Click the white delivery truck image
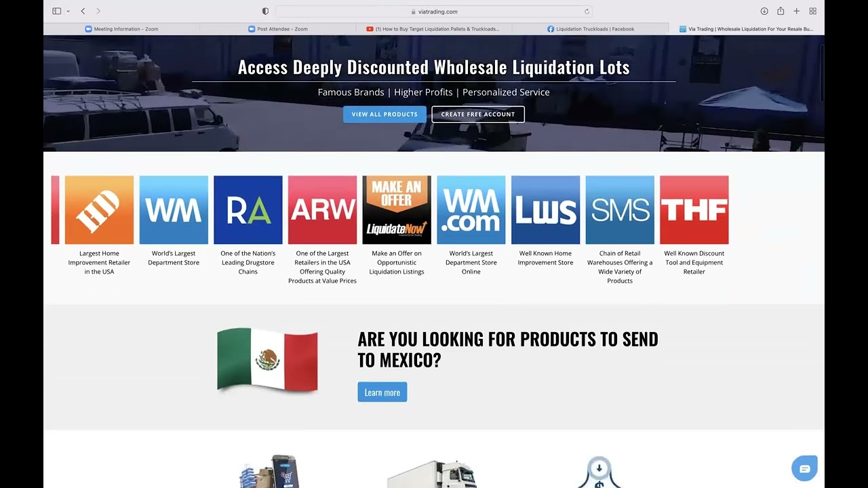This screenshot has height=488, width=868. (x=432, y=474)
